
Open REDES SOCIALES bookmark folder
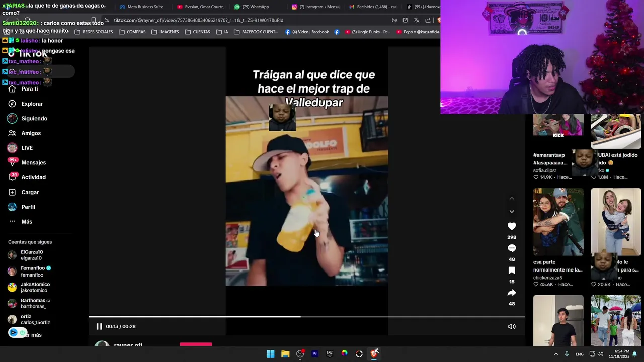click(94, 32)
